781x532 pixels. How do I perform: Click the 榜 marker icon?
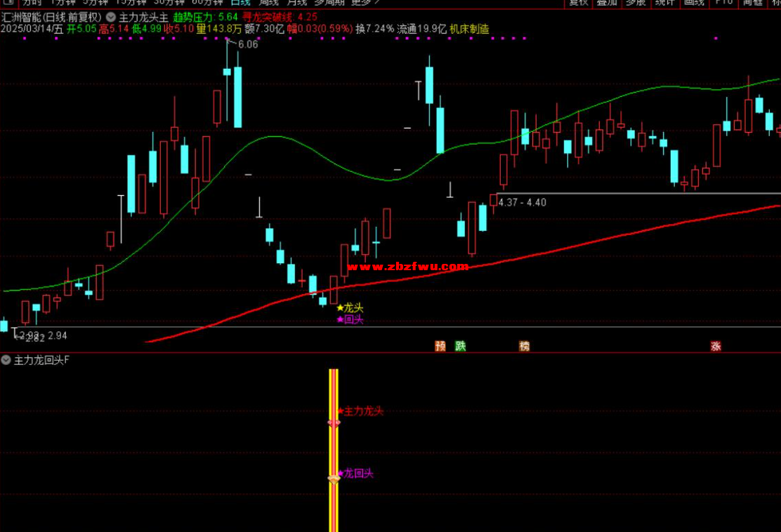(524, 346)
